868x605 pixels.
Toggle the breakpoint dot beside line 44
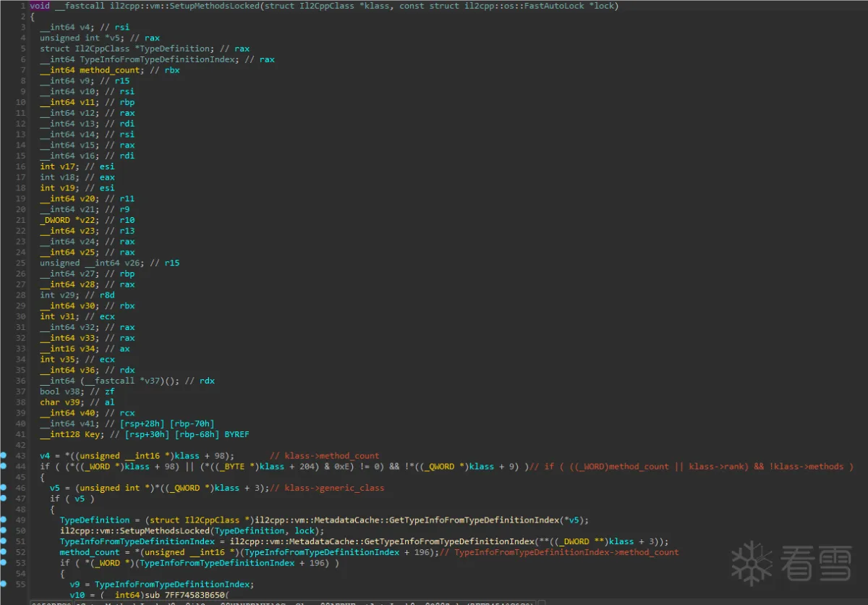4,467
